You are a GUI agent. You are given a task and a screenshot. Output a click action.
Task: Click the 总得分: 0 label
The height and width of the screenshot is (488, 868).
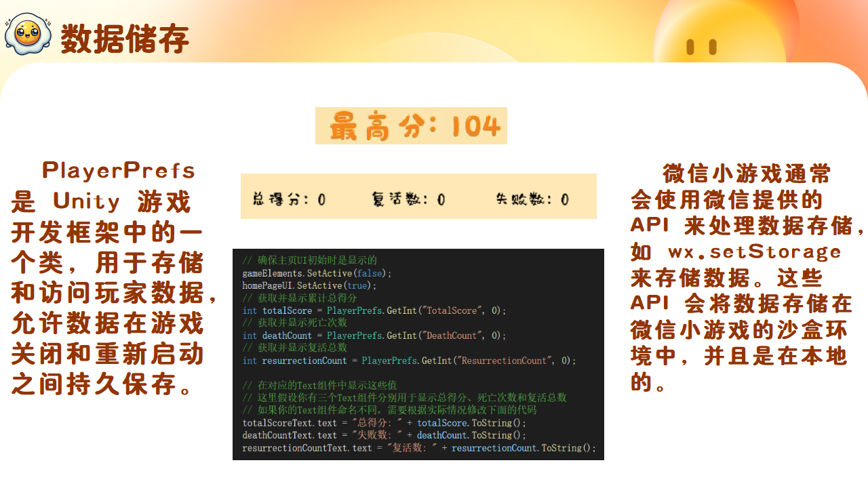pyautogui.click(x=289, y=199)
